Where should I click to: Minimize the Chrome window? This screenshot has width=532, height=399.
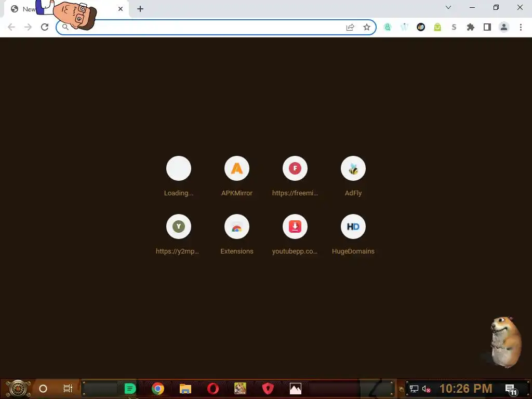pos(472,7)
